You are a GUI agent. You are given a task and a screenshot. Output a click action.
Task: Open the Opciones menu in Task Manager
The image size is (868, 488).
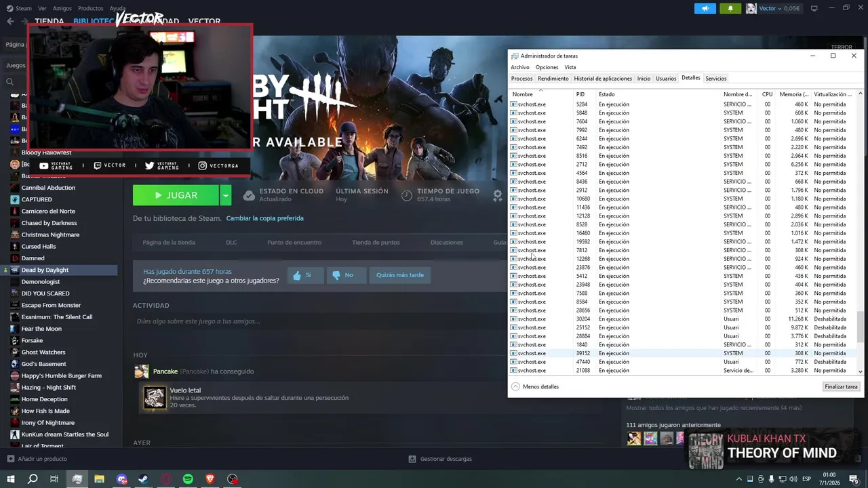[x=547, y=67]
